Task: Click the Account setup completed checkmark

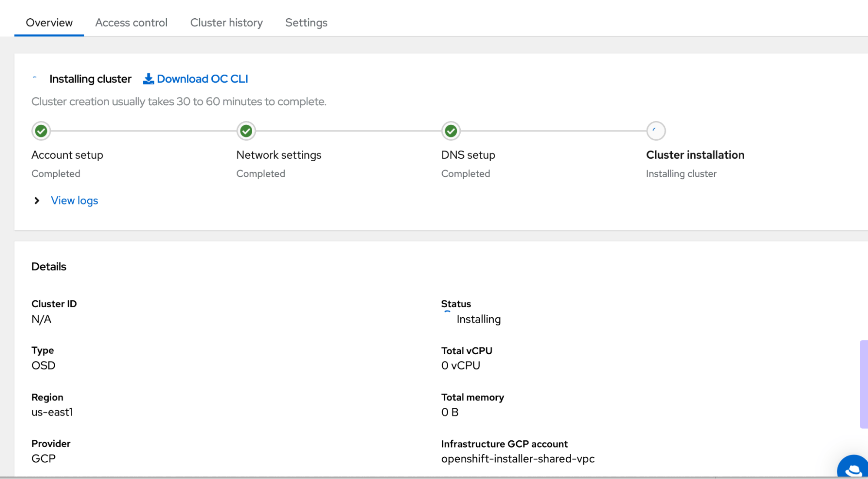Action: 41,131
